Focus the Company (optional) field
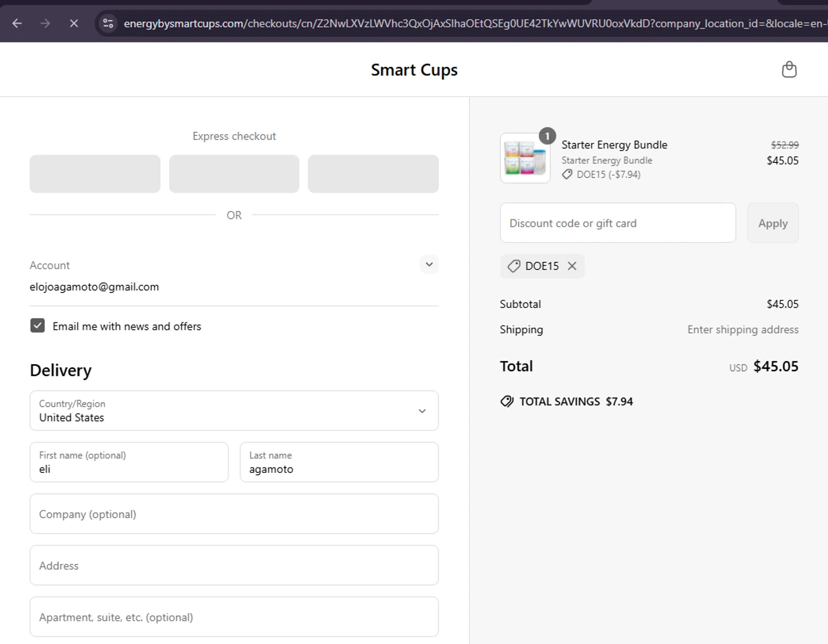828x644 pixels. (234, 514)
